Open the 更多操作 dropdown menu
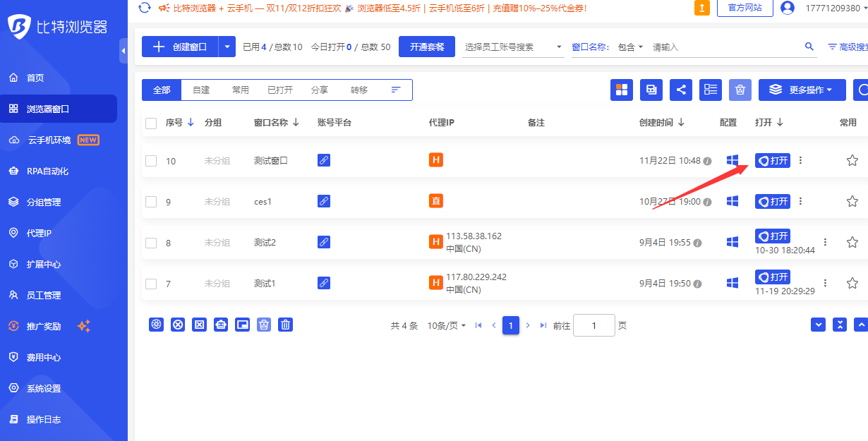This screenshot has height=441, width=868. click(802, 90)
